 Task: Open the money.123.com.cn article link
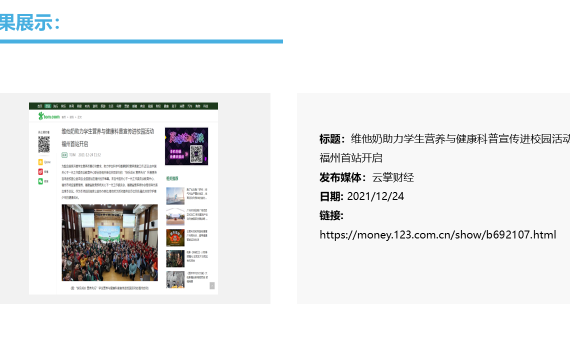pos(438,235)
